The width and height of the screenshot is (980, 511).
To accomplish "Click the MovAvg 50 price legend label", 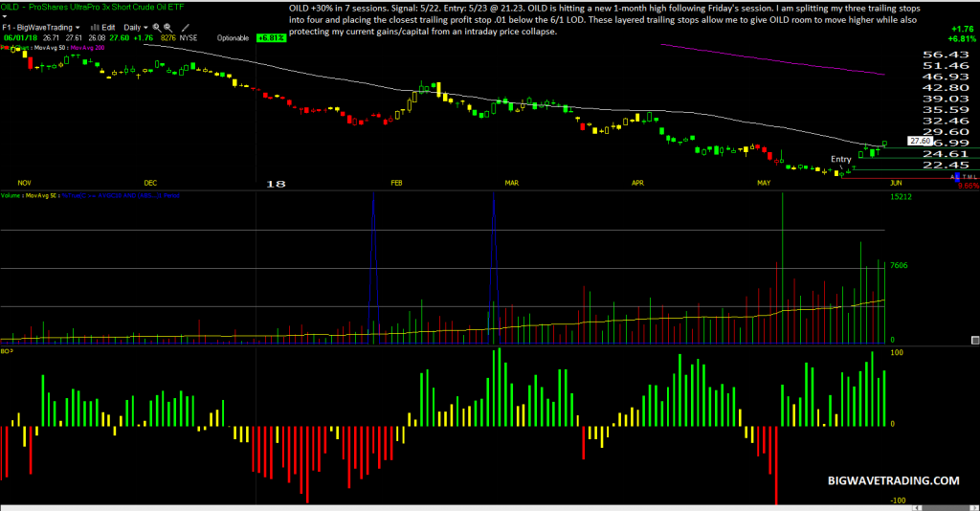I will (51, 48).
